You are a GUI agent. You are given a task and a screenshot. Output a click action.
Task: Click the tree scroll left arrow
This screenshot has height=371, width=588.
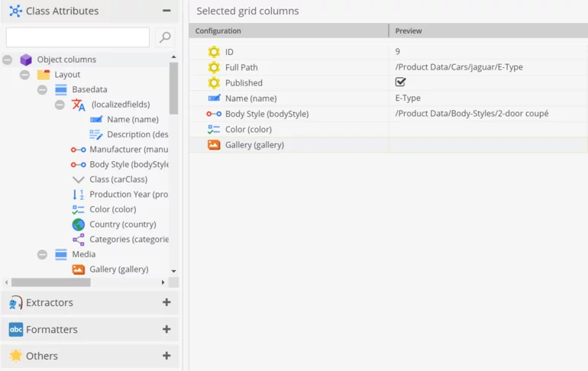[x=6, y=282]
